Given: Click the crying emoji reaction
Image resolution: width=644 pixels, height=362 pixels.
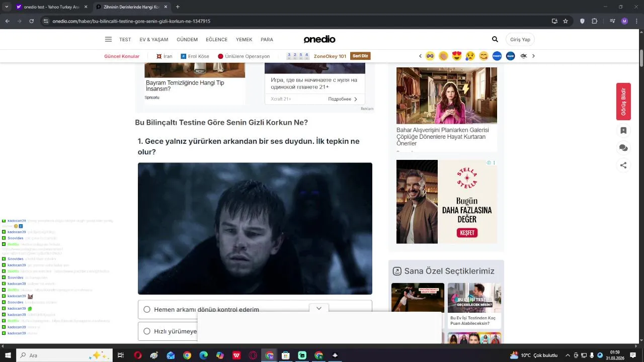Looking at the screenshot, I should [x=470, y=56].
